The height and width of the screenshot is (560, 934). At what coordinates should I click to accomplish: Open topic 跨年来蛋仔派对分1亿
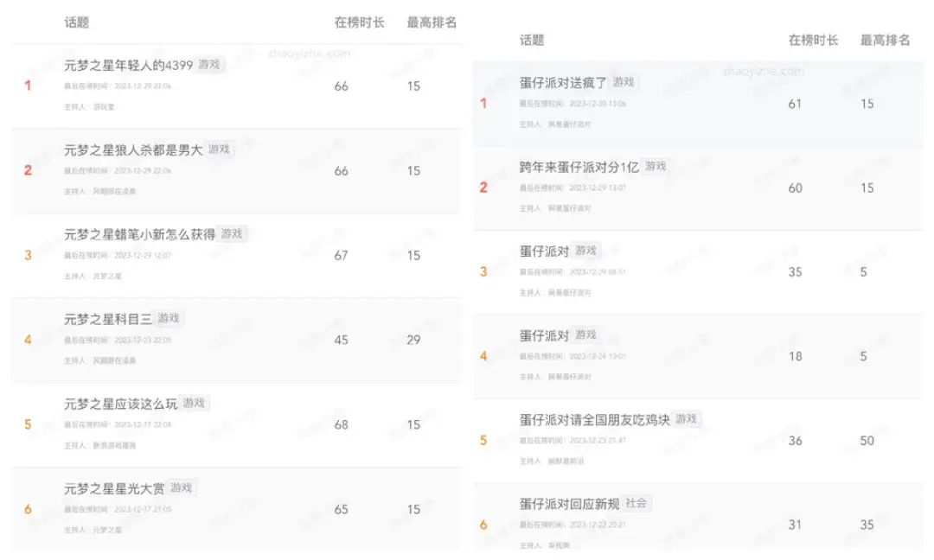[579, 168]
